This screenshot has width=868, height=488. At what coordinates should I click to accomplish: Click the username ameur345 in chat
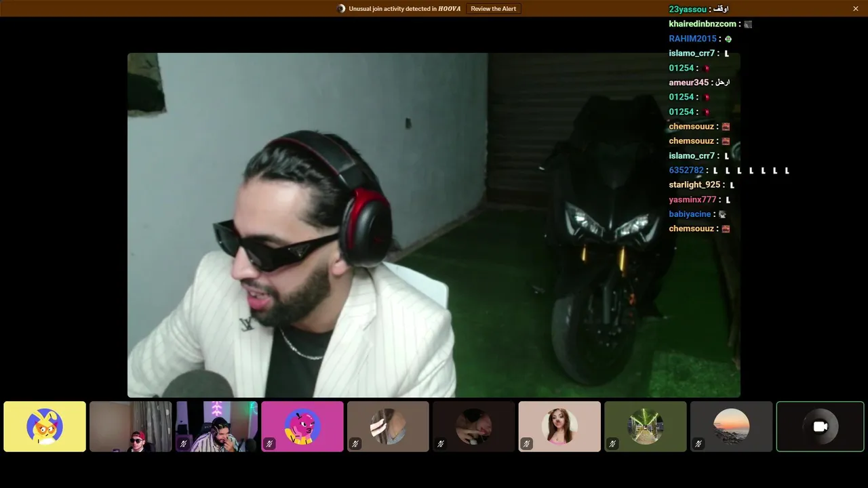coord(688,83)
